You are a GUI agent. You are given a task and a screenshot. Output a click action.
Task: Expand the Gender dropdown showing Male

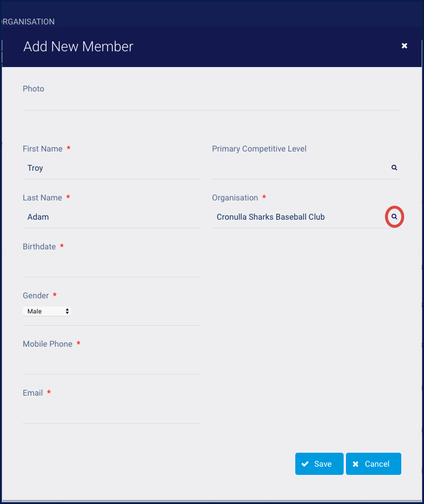point(48,311)
